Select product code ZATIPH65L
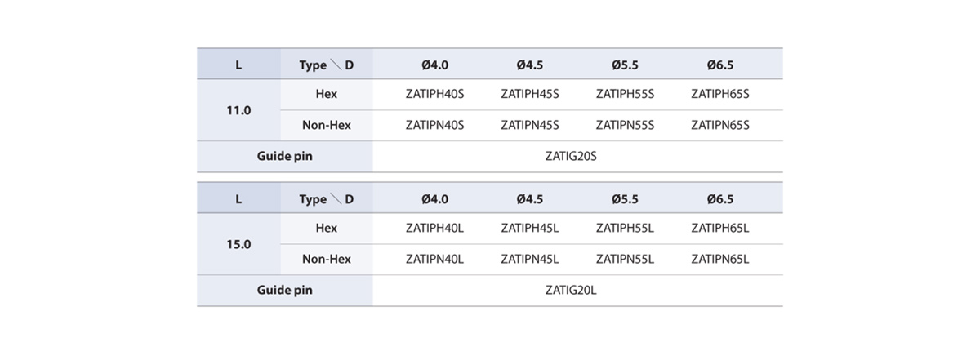 [720, 228]
